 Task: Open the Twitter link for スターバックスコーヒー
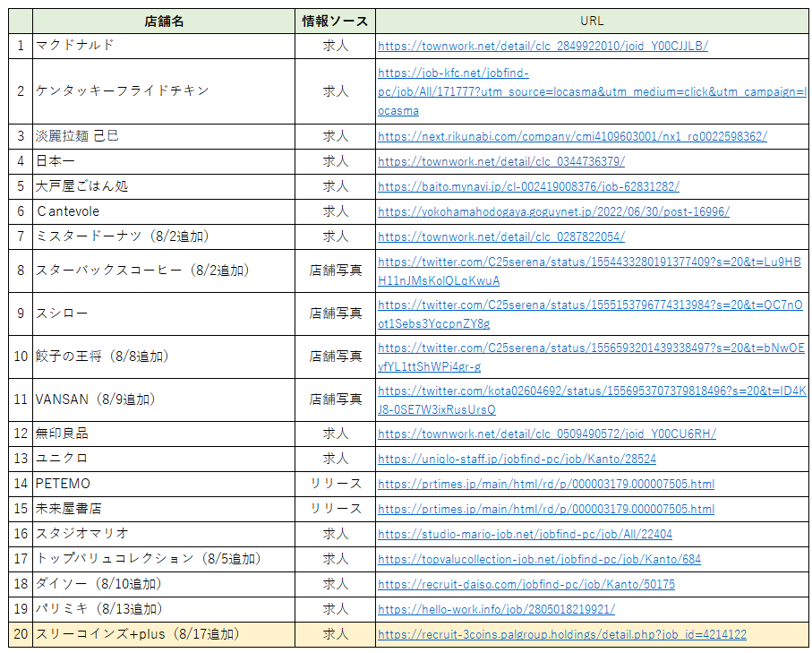coord(589,271)
